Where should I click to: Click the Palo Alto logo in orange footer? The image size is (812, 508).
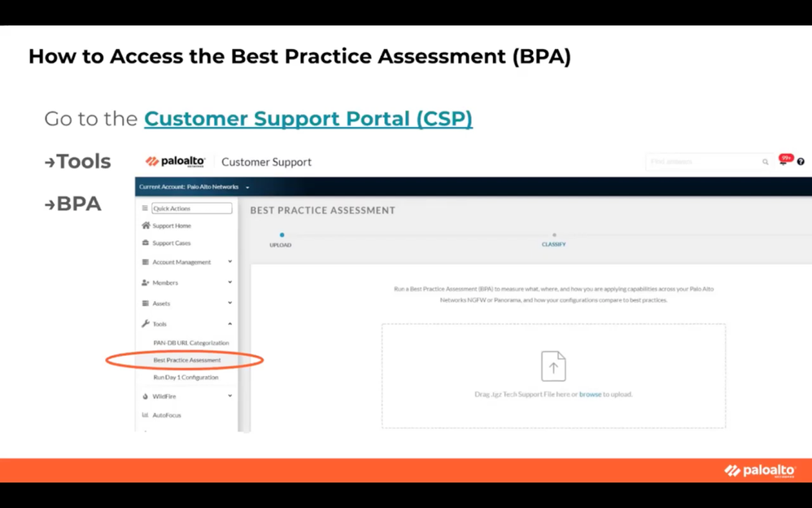pos(760,471)
